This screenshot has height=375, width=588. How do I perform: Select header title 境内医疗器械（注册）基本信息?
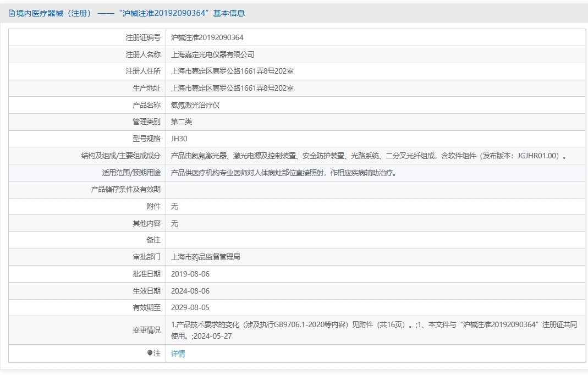[127, 14]
